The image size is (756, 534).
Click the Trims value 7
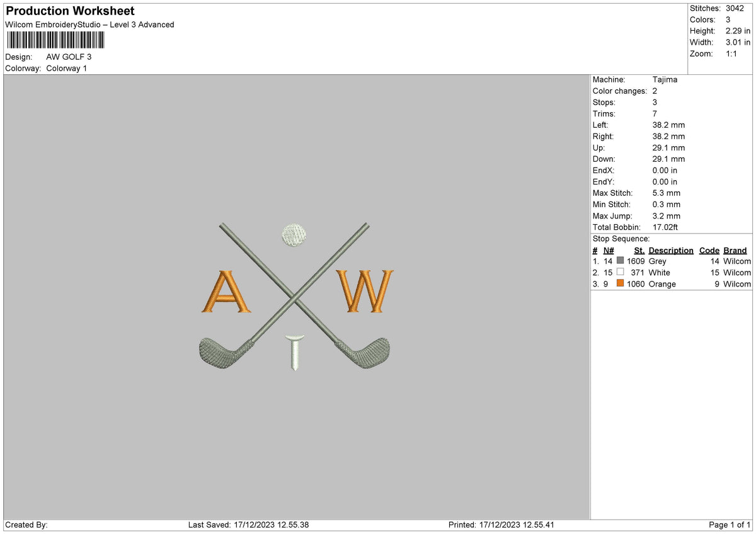655,113
